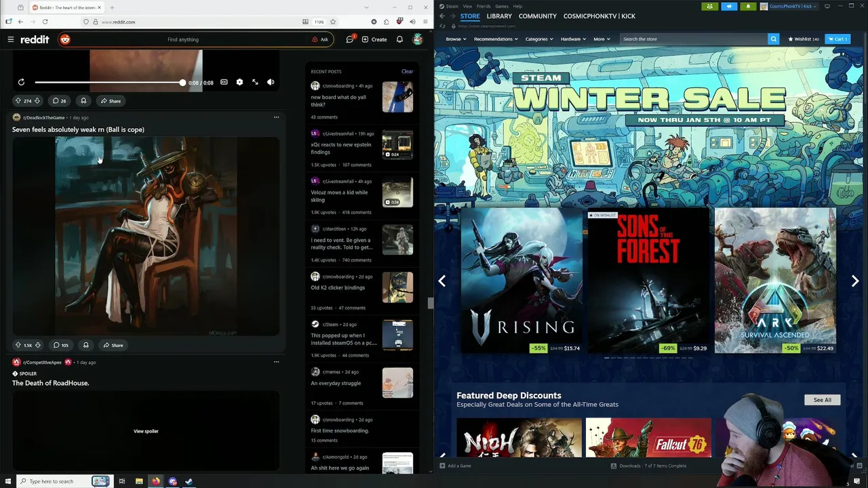Open CosmicPhonkTV account dropdown in Steam
The height and width of the screenshot is (488, 868).
point(788,6)
